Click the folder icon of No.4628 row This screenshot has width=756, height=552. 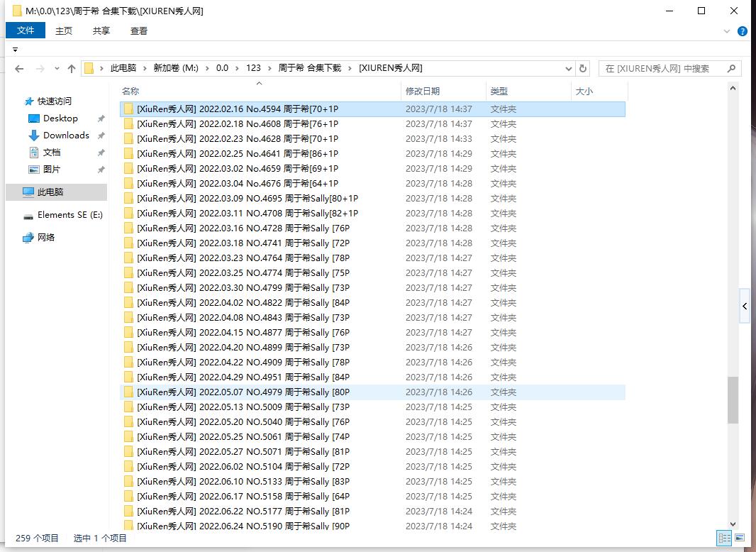[x=128, y=139]
